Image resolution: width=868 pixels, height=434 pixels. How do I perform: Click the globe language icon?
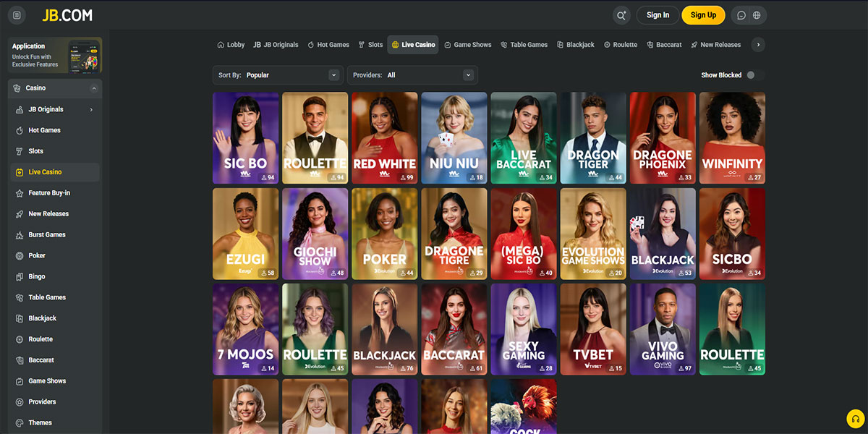pyautogui.click(x=757, y=15)
